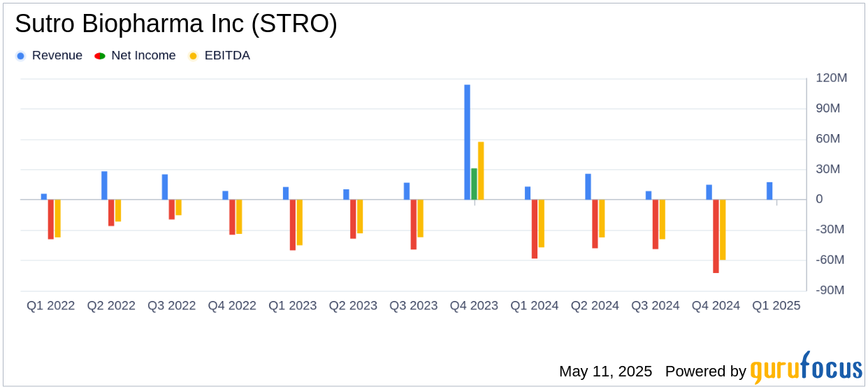Viewport: 868px width, 389px height.
Task: Click the 0 y-axis value
Action: [819, 200]
